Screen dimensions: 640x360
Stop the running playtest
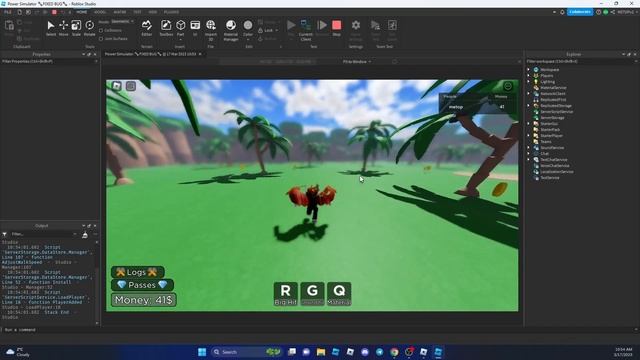(336, 28)
